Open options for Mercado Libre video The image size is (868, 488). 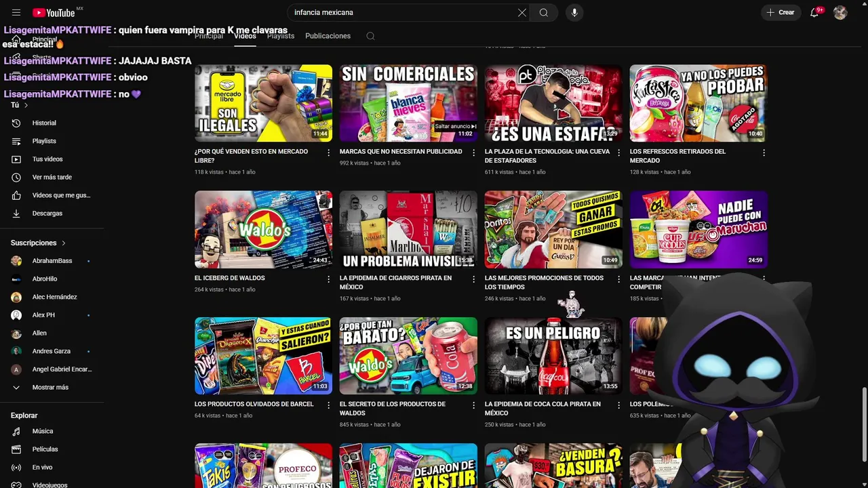(x=329, y=152)
